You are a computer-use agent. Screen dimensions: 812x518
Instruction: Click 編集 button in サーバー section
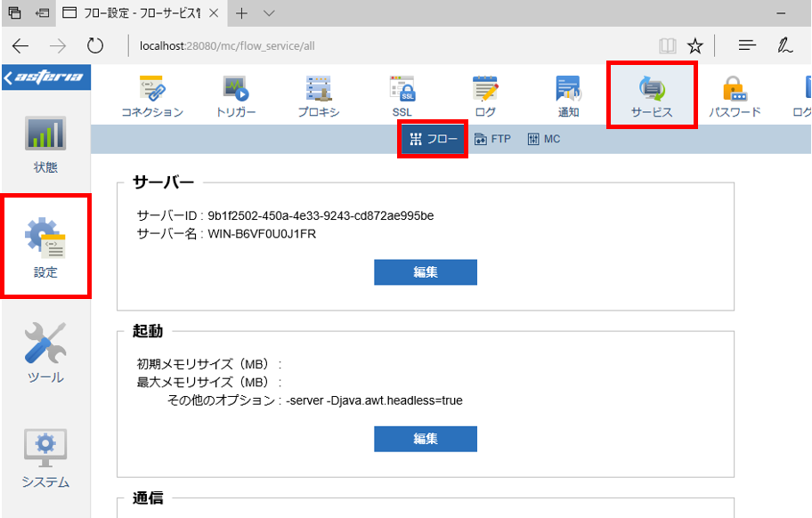click(426, 272)
